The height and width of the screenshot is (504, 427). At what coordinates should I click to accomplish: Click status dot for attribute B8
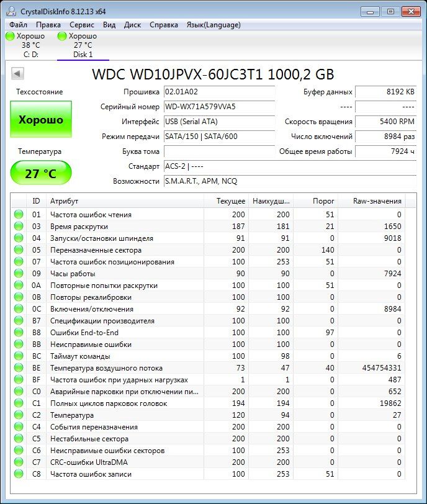pyautogui.click(x=19, y=332)
